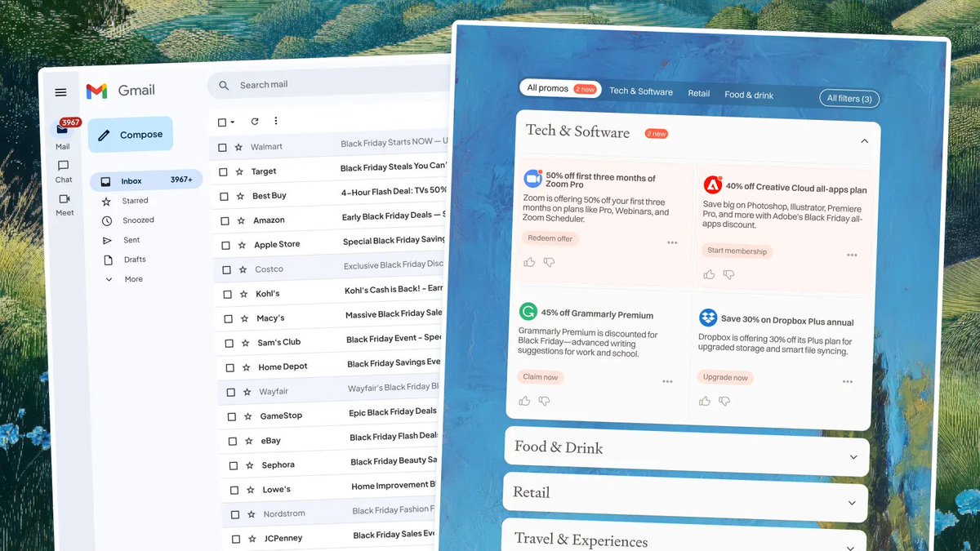Open the three-dot menu on Zoom Pro card
This screenshot has width=980, height=551.
click(x=672, y=242)
